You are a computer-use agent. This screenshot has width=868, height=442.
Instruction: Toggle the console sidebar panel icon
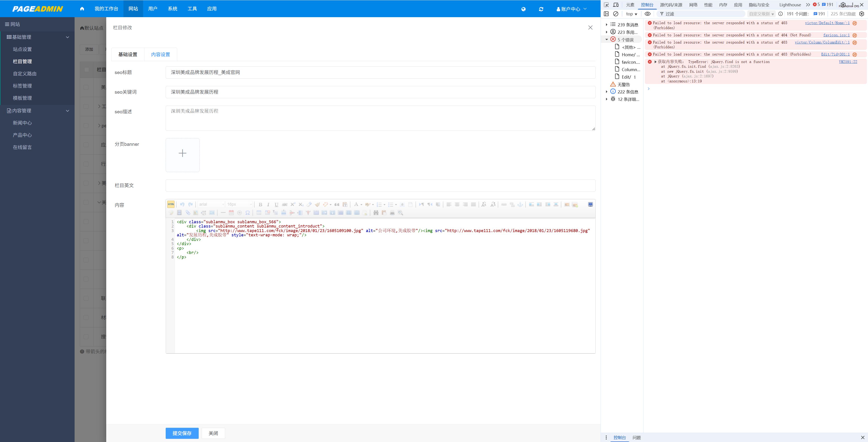coord(606,14)
